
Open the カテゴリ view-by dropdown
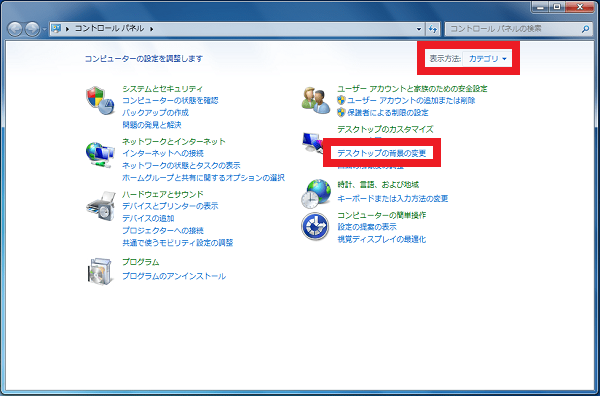(x=488, y=59)
